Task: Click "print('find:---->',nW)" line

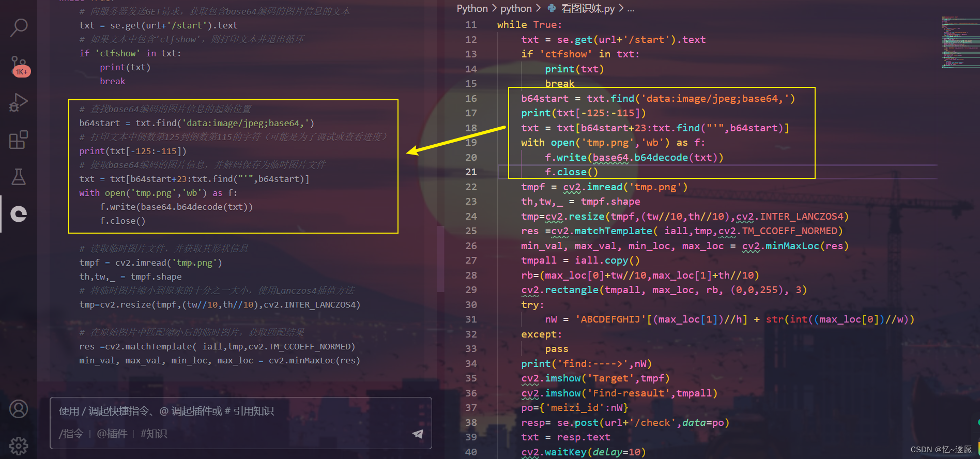Action: point(587,364)
